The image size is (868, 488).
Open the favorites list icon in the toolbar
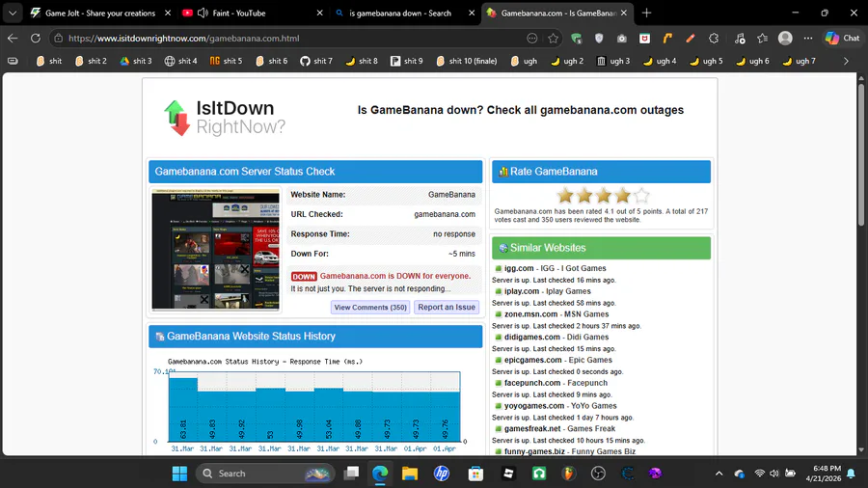pyautogui.click(x=762, y=39)
